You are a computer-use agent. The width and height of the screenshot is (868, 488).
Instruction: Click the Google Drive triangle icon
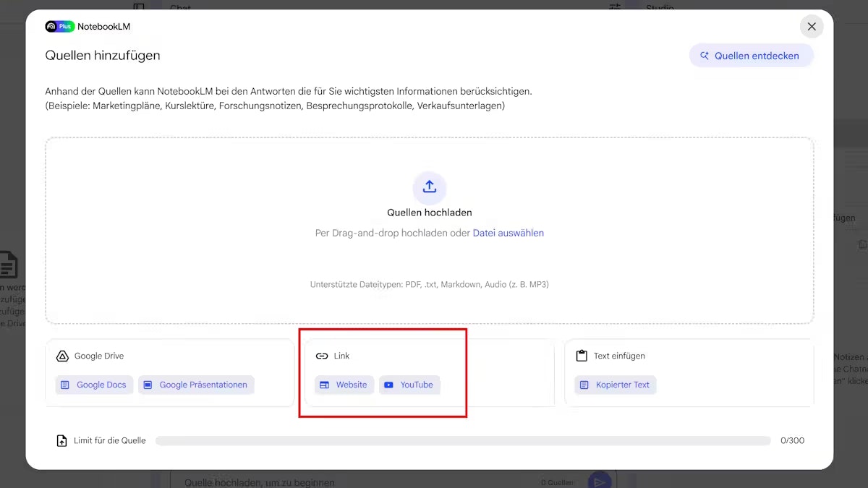62,356
